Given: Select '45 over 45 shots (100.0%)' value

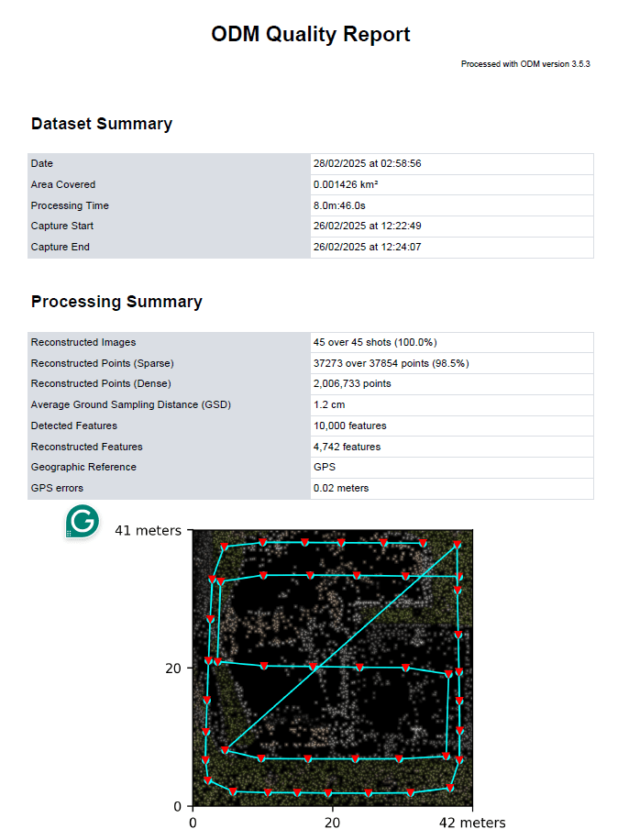Looking at the screenshot, I should 375,342.
